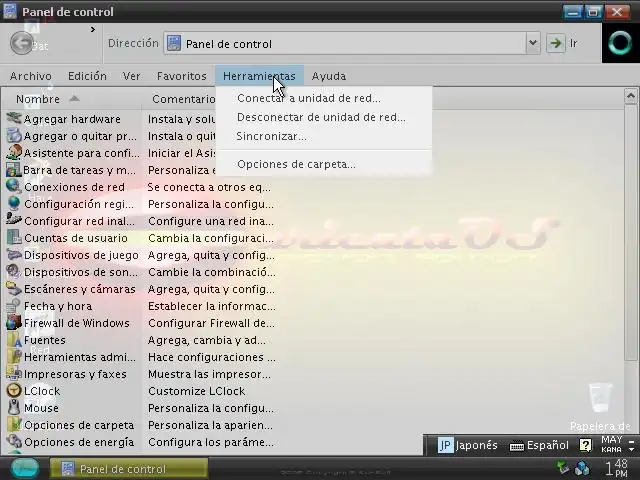This screenshot has width=640, height=480.
Task: Open the Edición menu
Action: pos(87,76)
